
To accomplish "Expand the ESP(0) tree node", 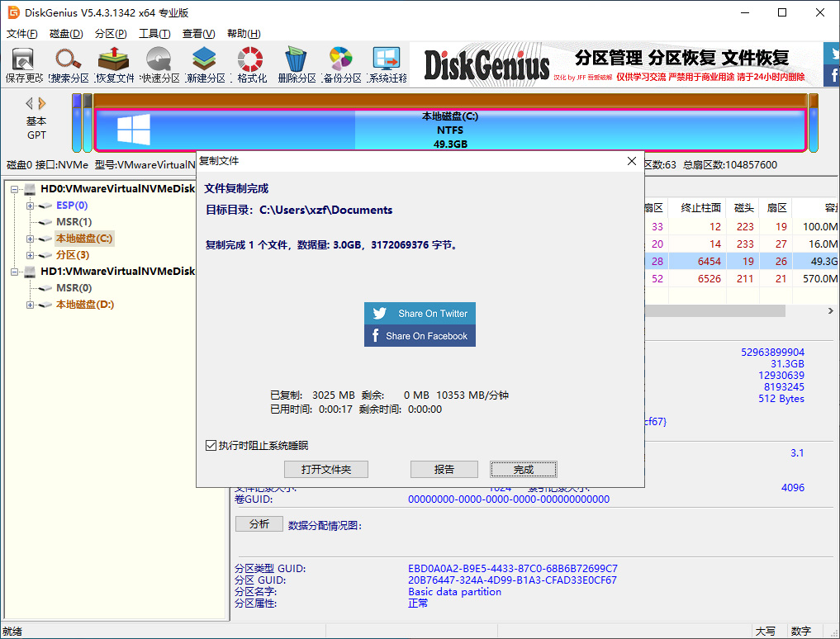I will (30, 206).
